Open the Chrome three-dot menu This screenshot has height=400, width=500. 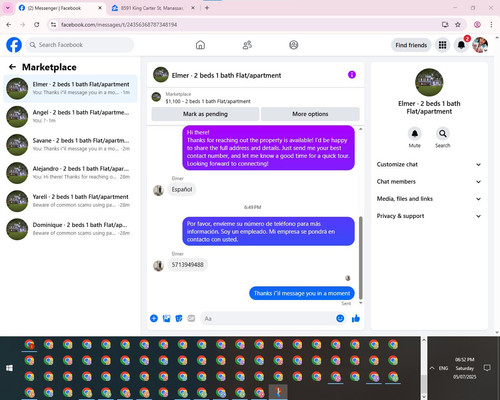point(491,25)
